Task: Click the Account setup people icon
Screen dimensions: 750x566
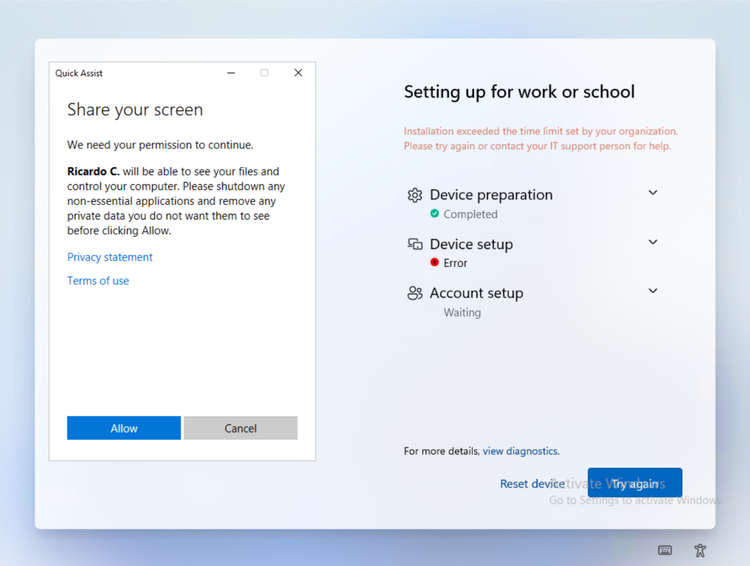Action: coord(415,293)
